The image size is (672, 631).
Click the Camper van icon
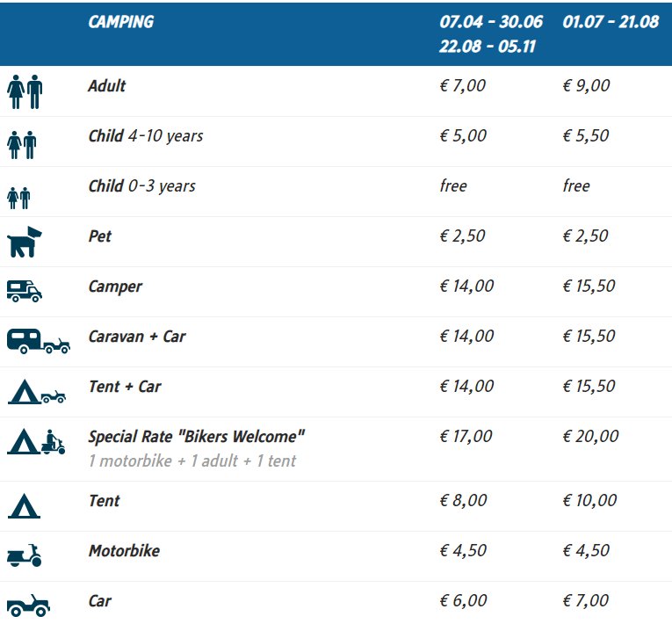click(24, 290)
